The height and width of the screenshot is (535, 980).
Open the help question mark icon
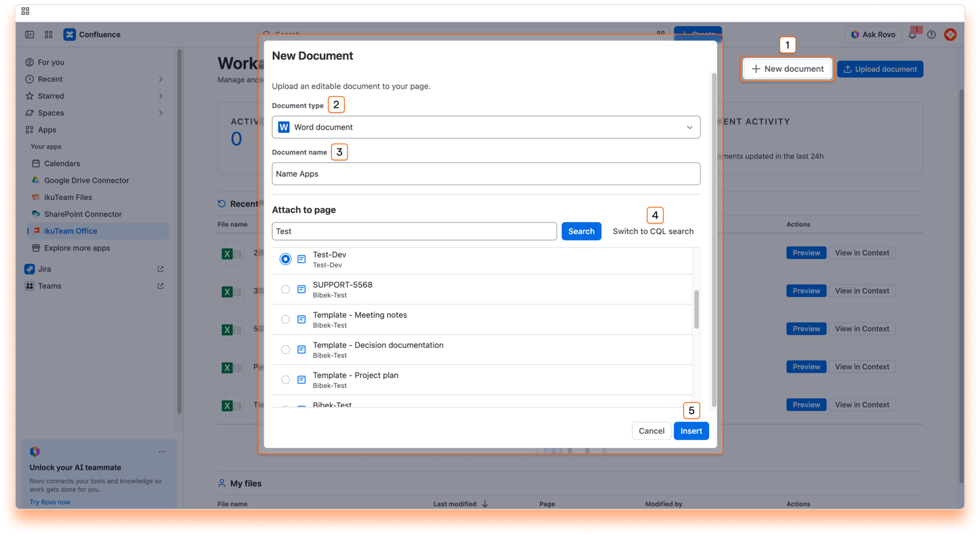[x=931, y=34]
